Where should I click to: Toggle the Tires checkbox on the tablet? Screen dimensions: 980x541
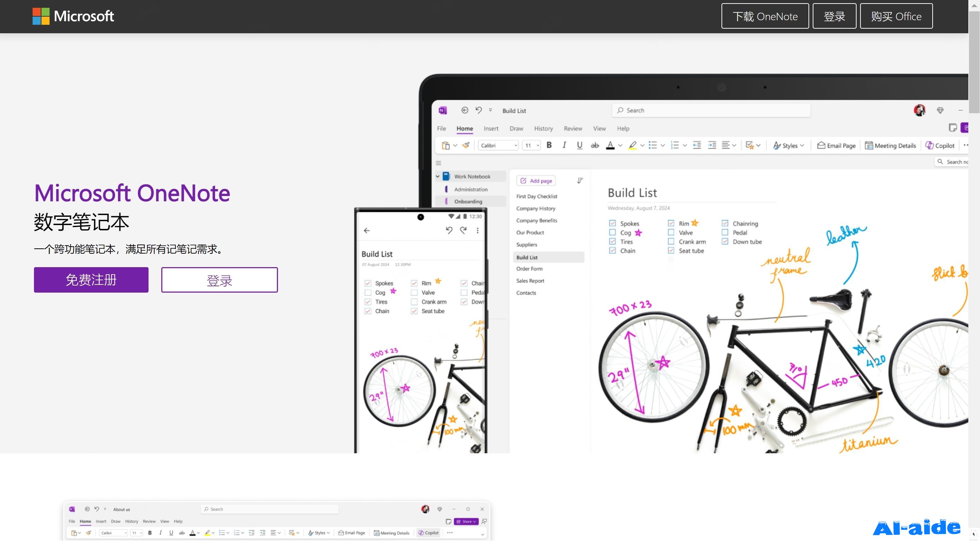coord(612,241)
